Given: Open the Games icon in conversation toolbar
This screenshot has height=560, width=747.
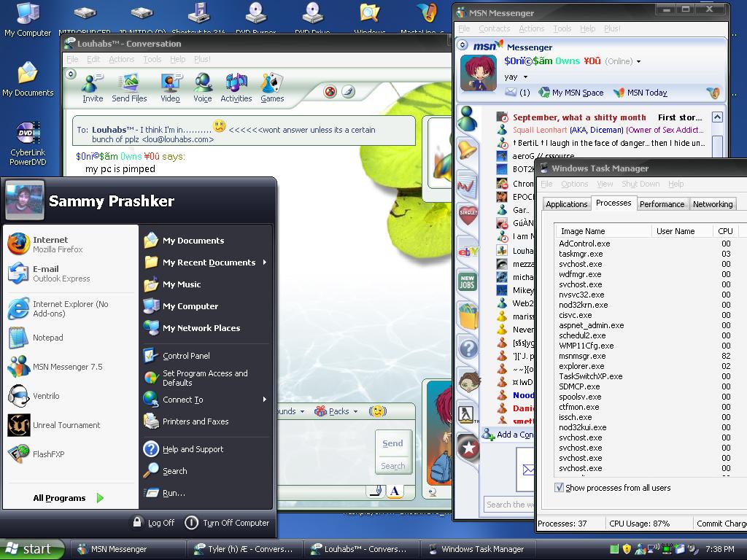Looking at the screenshot, I should tap(272, 85).
